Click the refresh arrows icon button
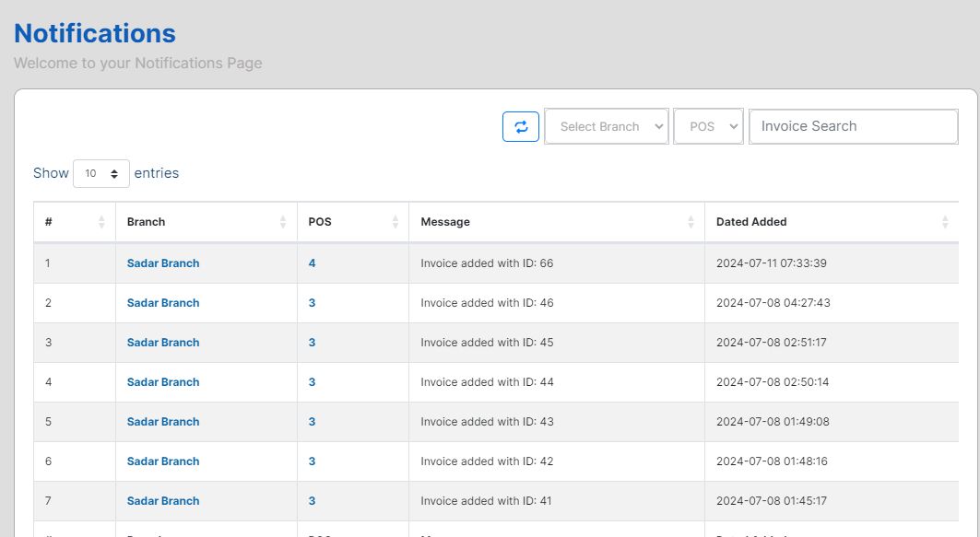This screenshot has width=980, height=537. tap(521, 127)
